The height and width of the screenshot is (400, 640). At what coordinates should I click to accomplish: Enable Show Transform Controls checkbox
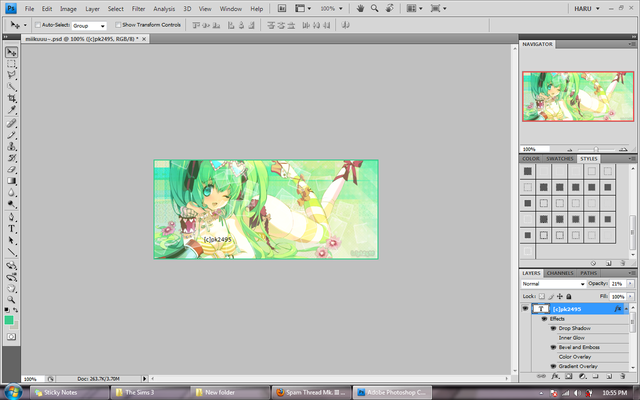coord(118,25)
